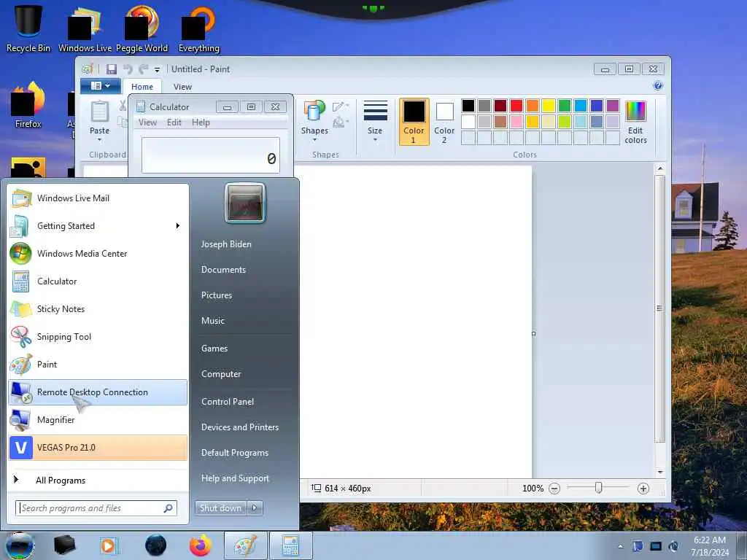Open Documents from Start menu
This screenshot has height=560, width=747.
[x=223, y=270]
